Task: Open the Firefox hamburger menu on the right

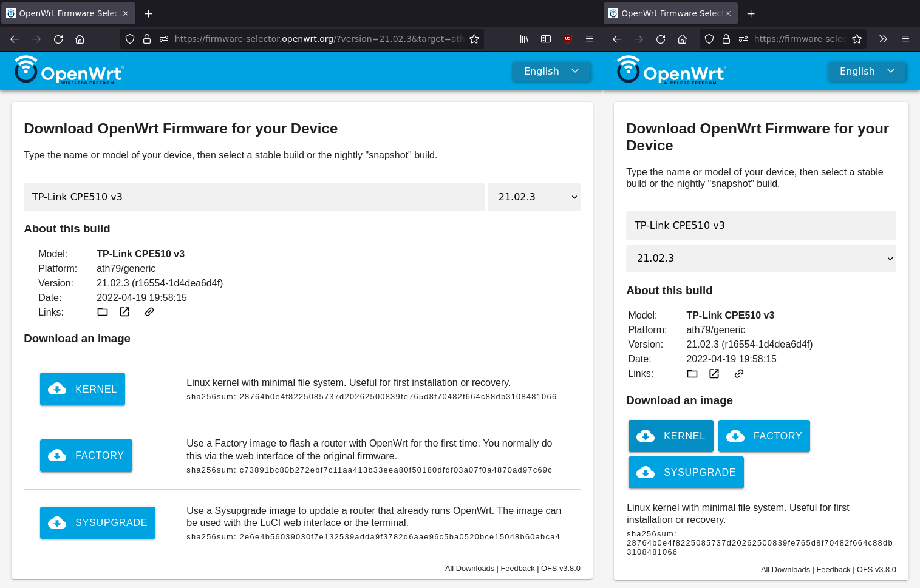Action: click(x=905, y=39)
